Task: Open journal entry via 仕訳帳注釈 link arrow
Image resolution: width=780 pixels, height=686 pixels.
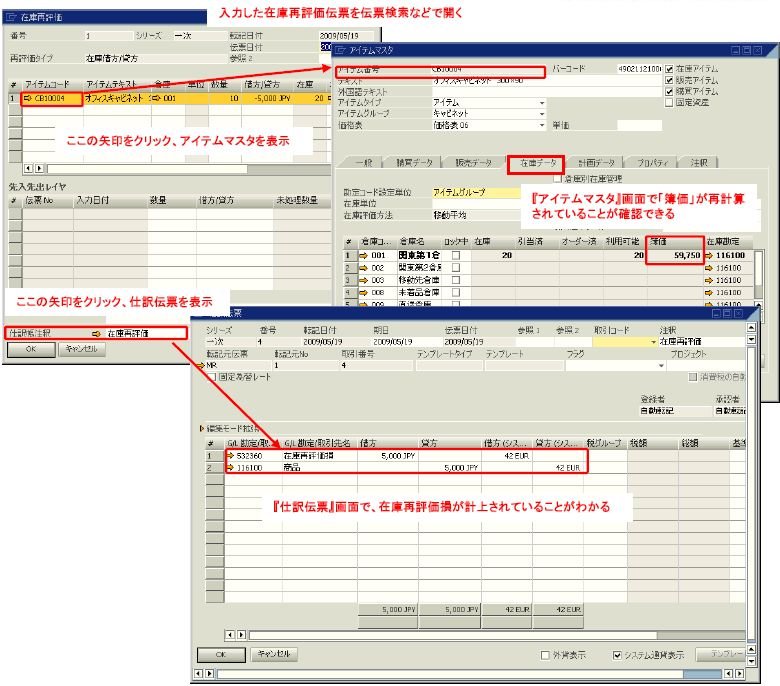Action: click(97, 333)
